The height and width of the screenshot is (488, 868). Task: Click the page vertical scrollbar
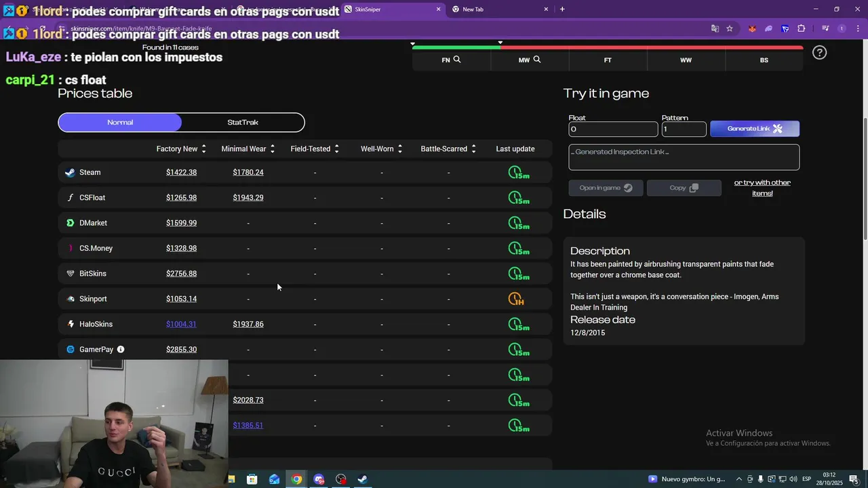[864, 179]
